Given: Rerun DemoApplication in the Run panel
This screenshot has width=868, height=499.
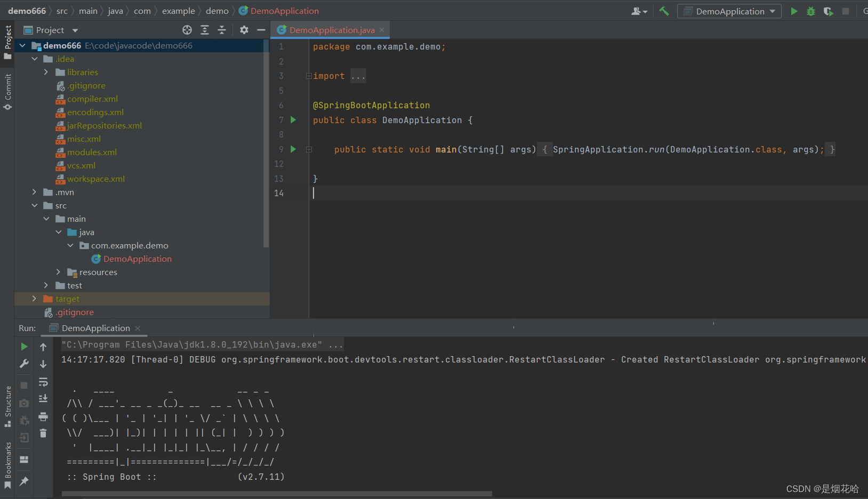Looking at the screenshot, I should point(24,347).
